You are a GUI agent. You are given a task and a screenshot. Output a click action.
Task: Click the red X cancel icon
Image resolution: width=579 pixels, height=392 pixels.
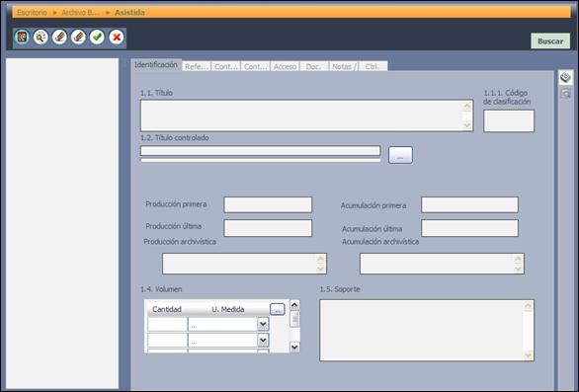[117, 38]
